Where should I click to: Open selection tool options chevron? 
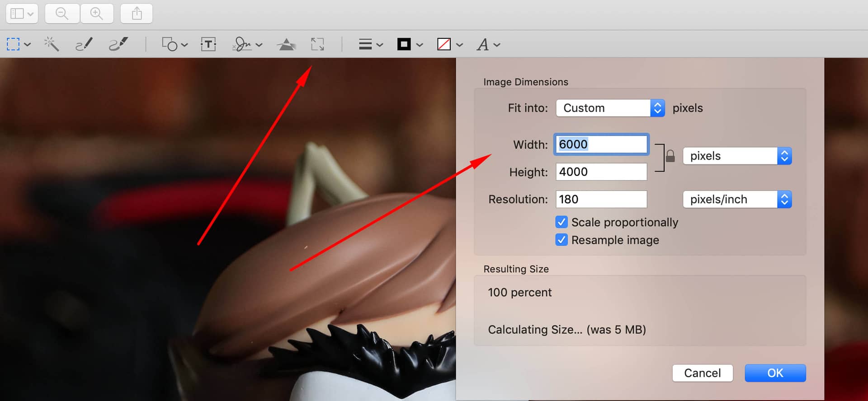point(28,45)
